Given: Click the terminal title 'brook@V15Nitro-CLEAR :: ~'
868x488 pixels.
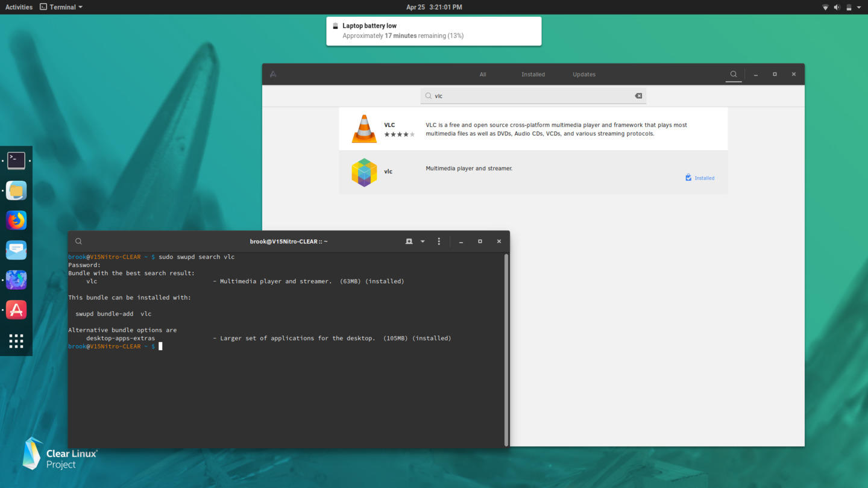Looking at the screenshot, I should [x=289, y=241].
